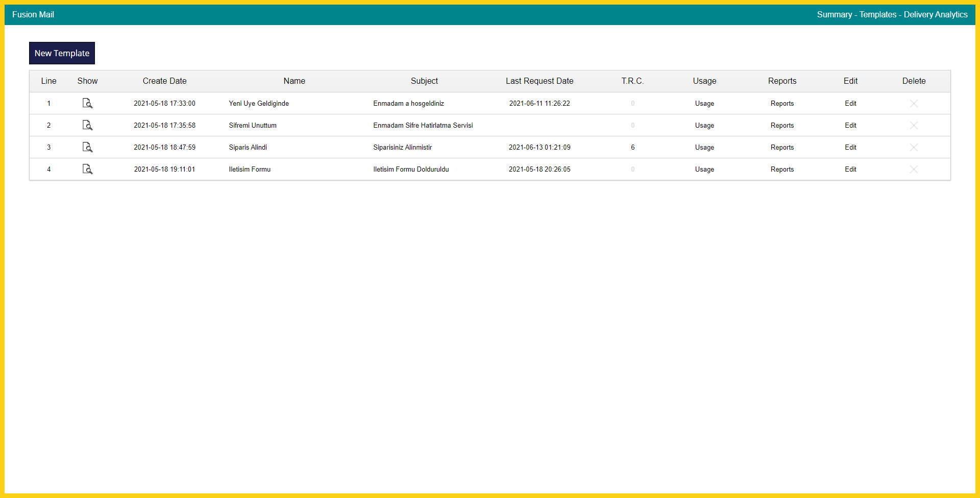This screenshot has height=498, width=980.
Task: Select T.R.C. value 6 for Siparis Alindi
Action: [x=632, y=147]
